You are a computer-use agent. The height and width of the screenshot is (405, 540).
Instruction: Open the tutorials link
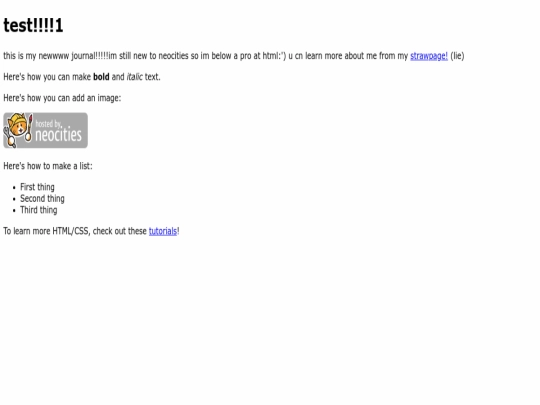click(163, 231)
